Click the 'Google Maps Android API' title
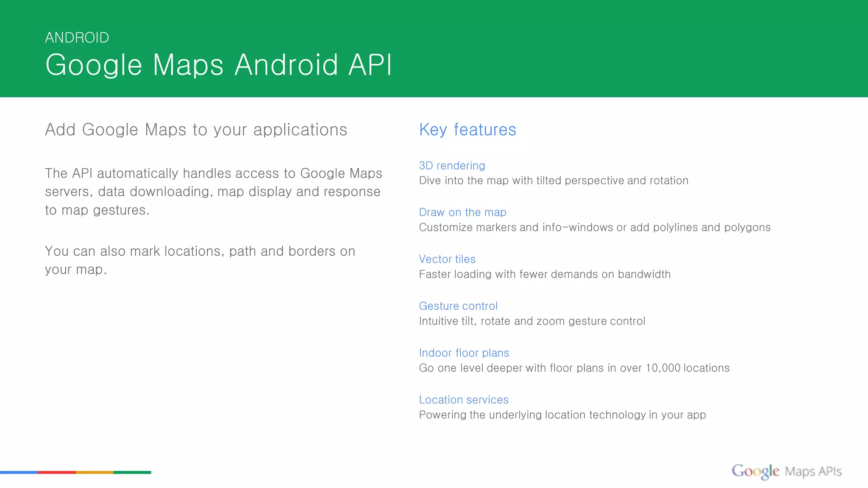This screenshot has width=868, height=488. point(219,65)
